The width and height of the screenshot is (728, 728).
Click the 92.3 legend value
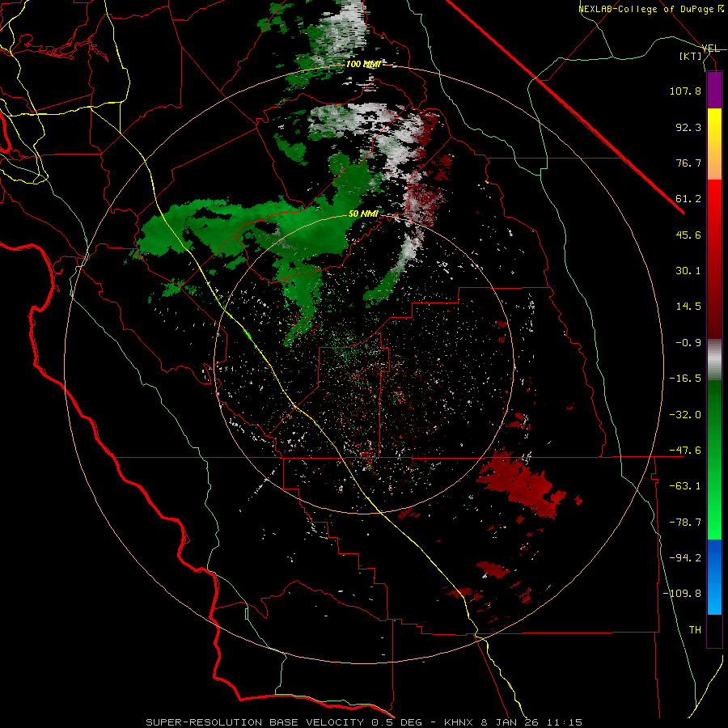pyautogui.click(x=688, y=127)
